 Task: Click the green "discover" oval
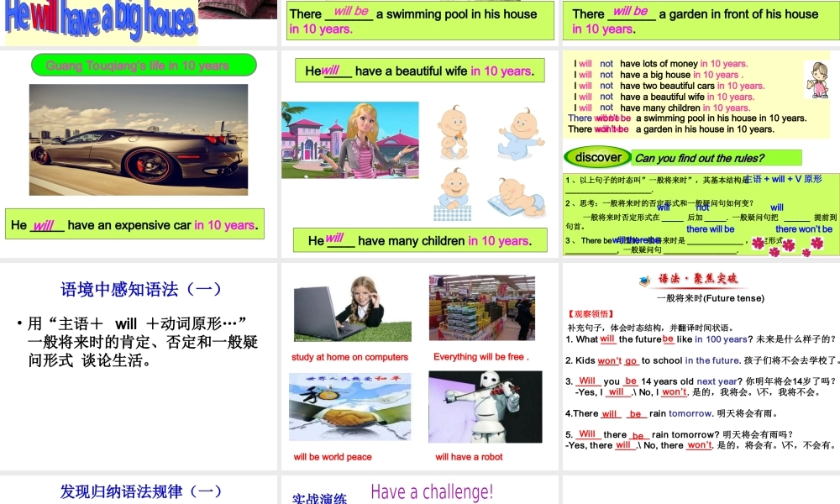597,157
